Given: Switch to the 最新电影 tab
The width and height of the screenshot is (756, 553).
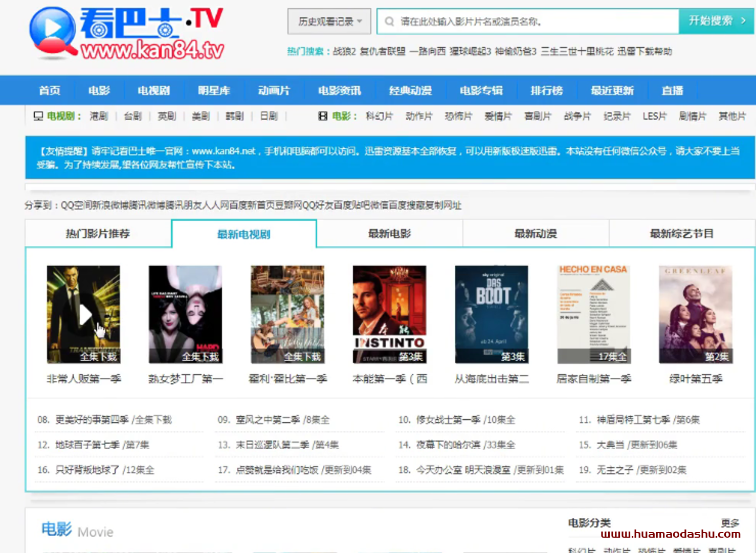Looking at the screenshot, I should coord(390,234).
